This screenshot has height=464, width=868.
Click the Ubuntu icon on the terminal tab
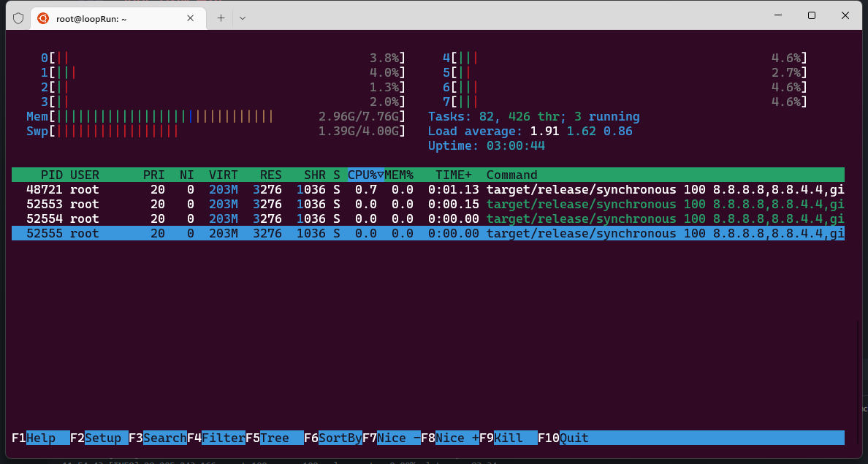click(x=42, y=18)
